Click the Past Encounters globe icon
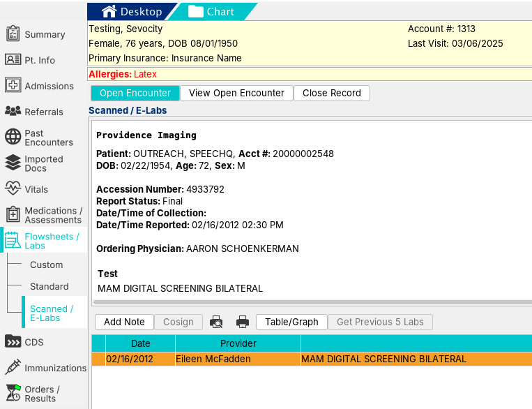 13,137
